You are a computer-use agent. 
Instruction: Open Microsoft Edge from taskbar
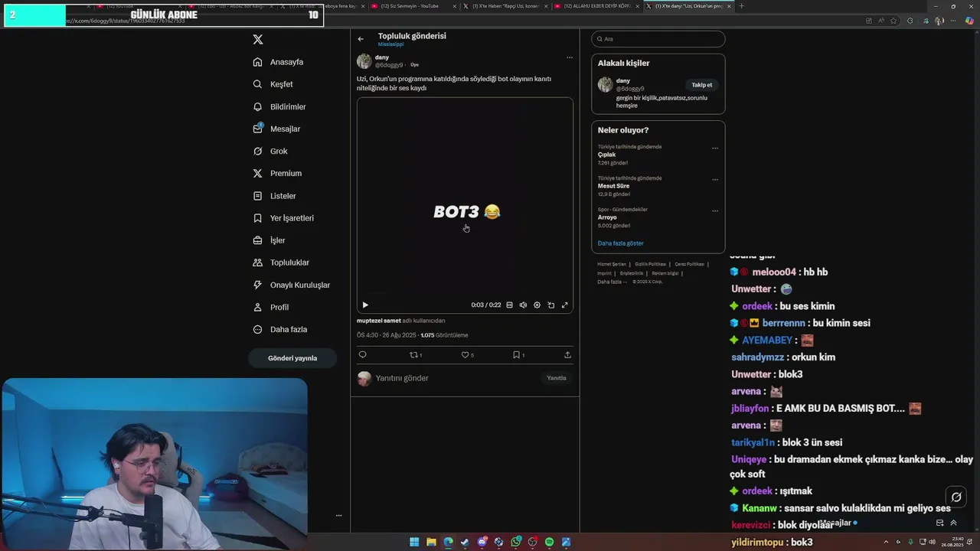click(x=448, y=542)
